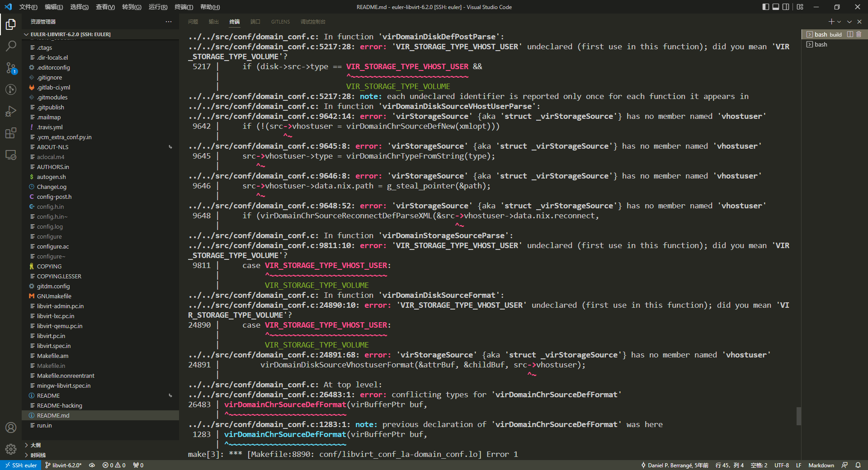The height and width of the screenshot is (470, 868).
Task: Click the SSH: euler remote indicator
Action: 21,465
